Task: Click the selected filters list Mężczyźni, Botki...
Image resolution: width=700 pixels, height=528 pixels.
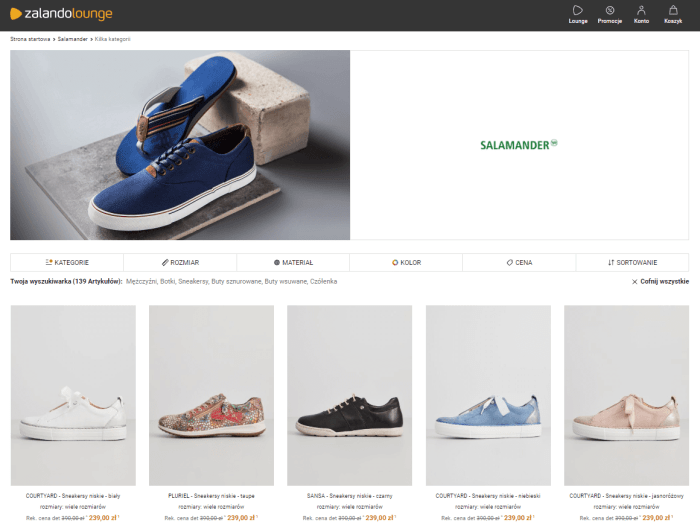Action: (x=231, y=282)
